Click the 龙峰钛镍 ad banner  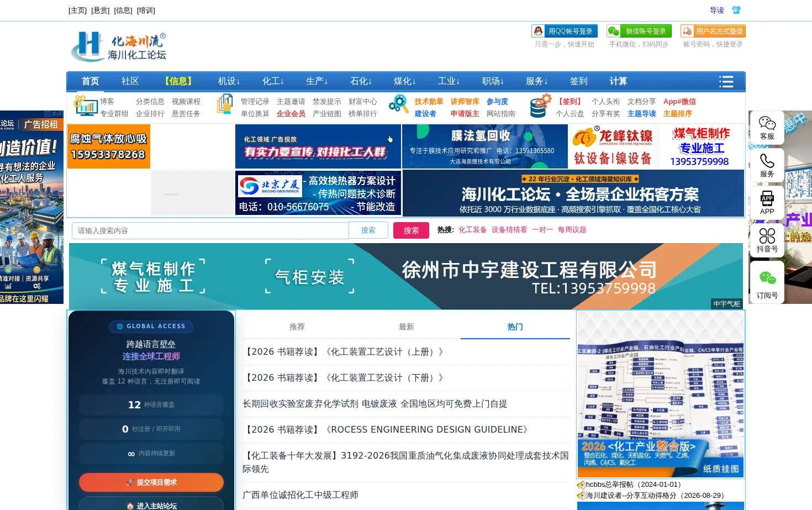(613, 146)
